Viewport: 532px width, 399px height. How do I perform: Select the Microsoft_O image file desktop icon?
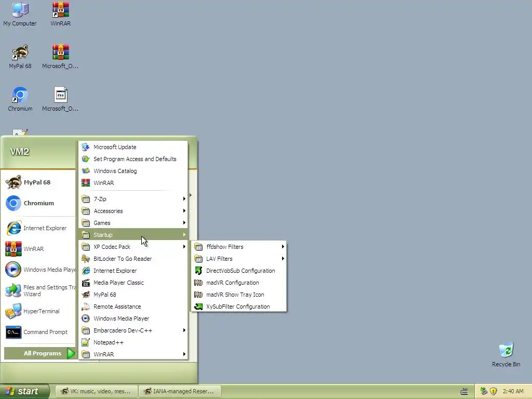pyautogui.click(x=60, y=99)
